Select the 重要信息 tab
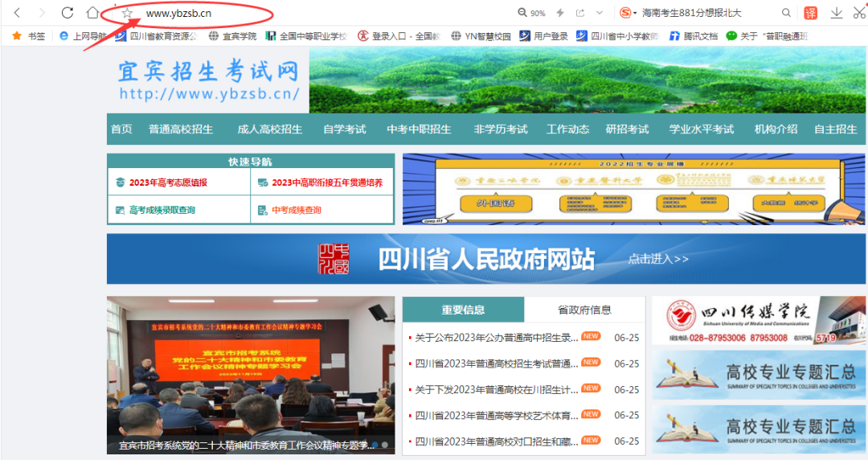 [464, 310]
